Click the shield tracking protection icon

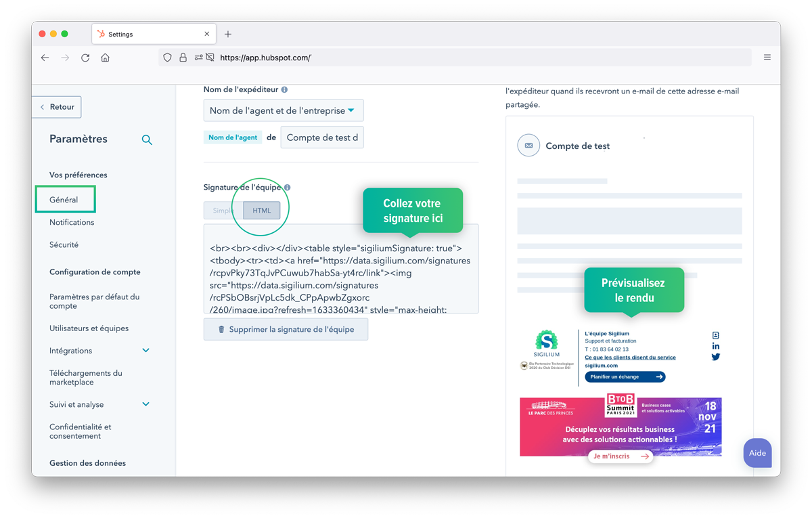point(168,58)
